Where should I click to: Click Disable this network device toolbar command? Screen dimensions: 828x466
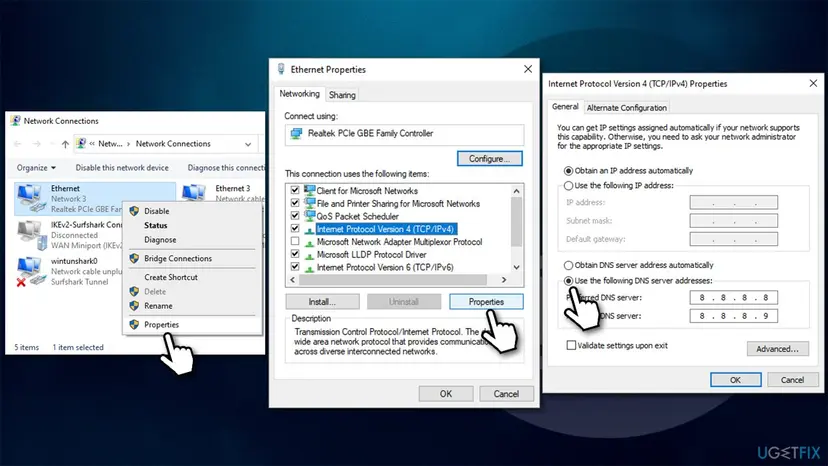pos(122,167)
